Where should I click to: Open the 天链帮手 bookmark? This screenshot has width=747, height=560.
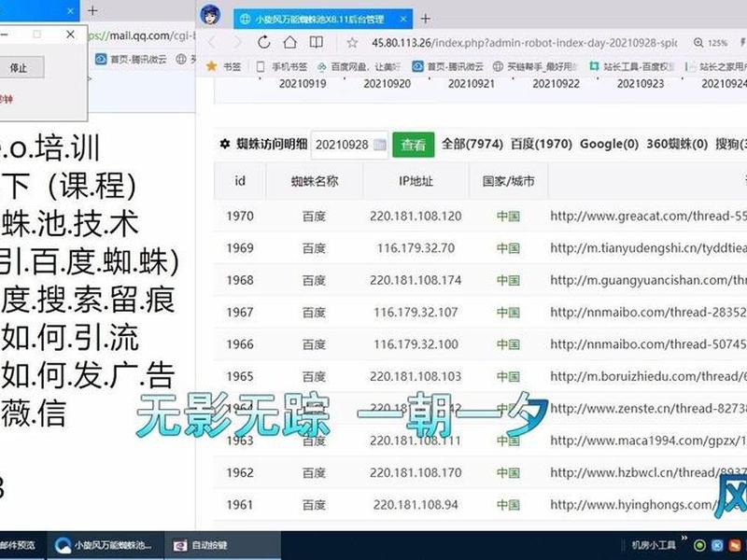point(534,66)
